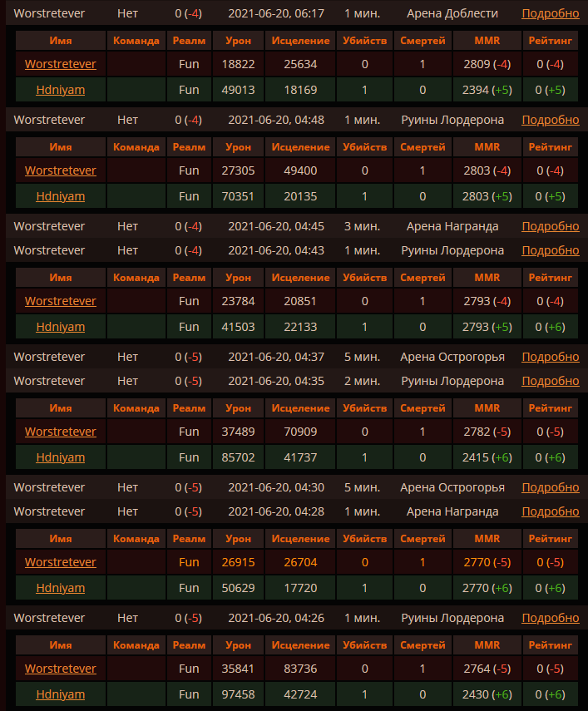Screen dimensions: 588x711
Task: Click the healing value 25634
Action: (x=300, y=64)
